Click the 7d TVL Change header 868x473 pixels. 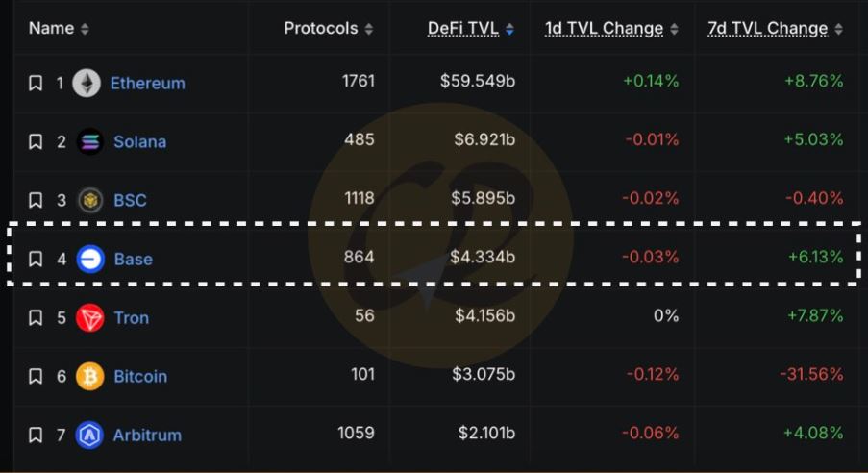click(x=767, y=28)
